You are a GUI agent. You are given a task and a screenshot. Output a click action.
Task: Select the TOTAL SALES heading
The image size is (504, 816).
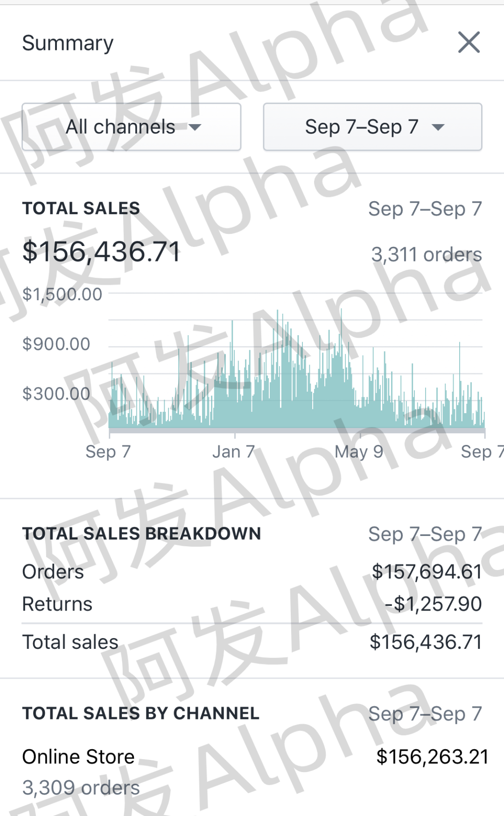click(x=81, y=208)
